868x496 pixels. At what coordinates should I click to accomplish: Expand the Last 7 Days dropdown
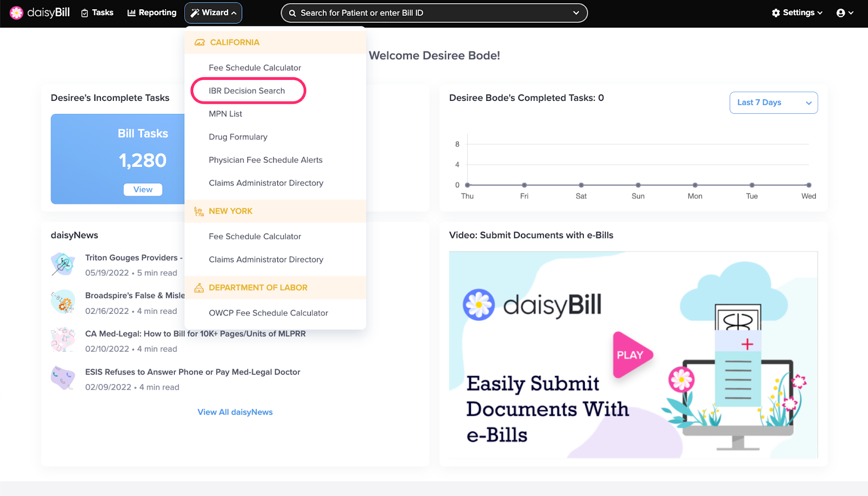(774, 102)
